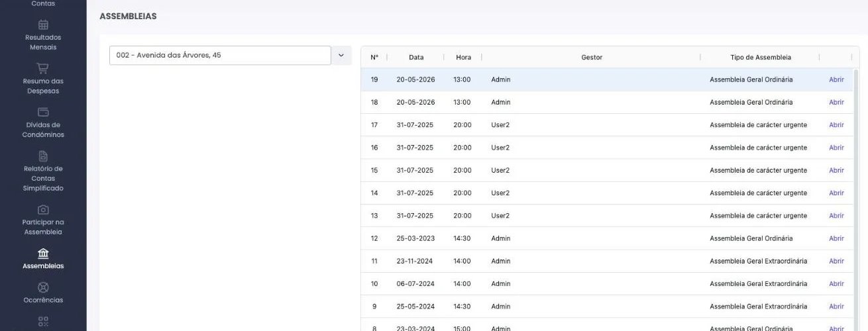Open assembly number 10 via Abrir
Viewport: 868px width, 331px height.
click(x=836, y=284)
